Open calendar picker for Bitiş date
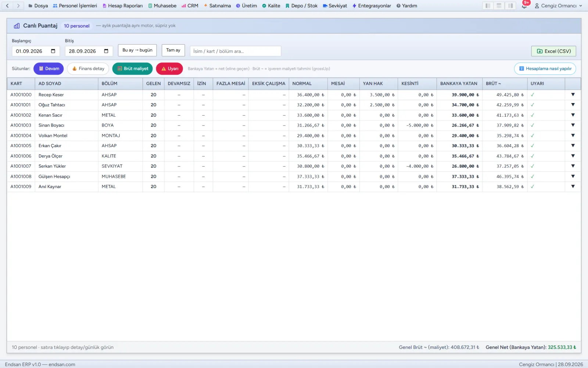The width and height of the screenshot is (588, 368). tap(106, 51)
